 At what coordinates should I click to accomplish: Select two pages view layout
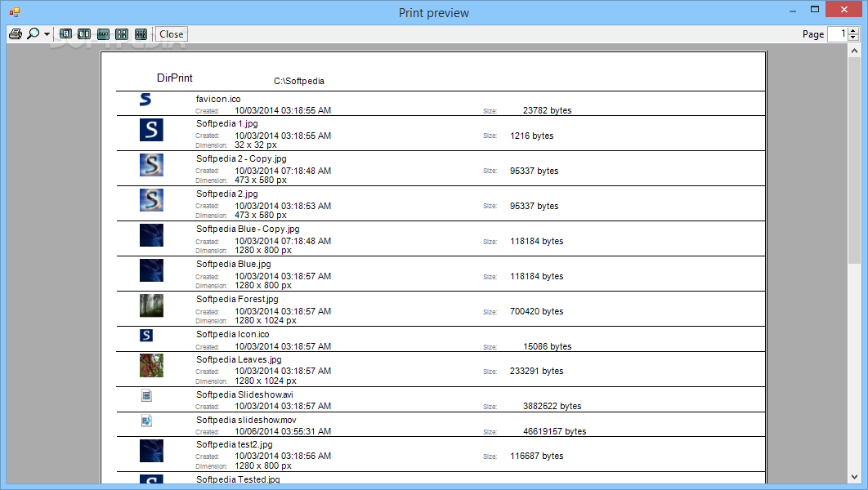[84, 34]
